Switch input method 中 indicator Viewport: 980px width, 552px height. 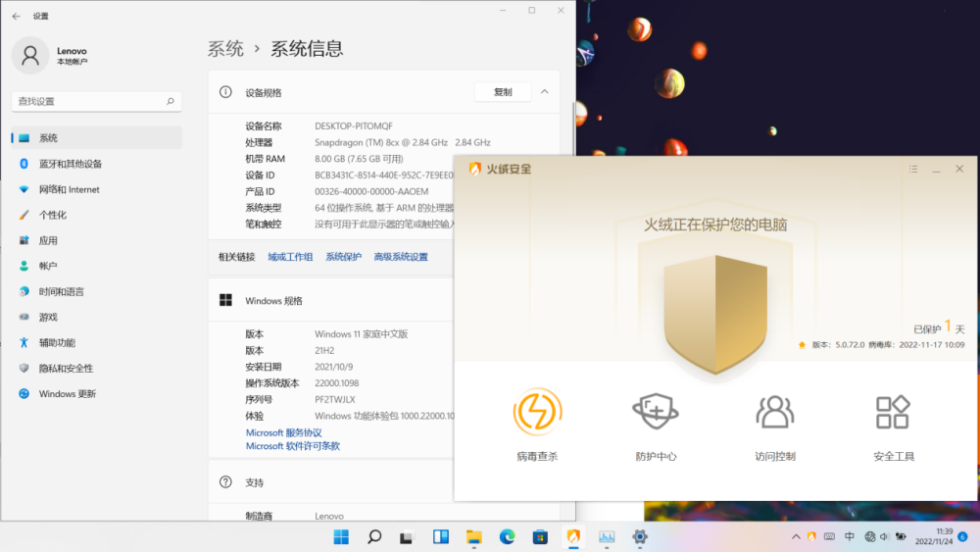850,536
